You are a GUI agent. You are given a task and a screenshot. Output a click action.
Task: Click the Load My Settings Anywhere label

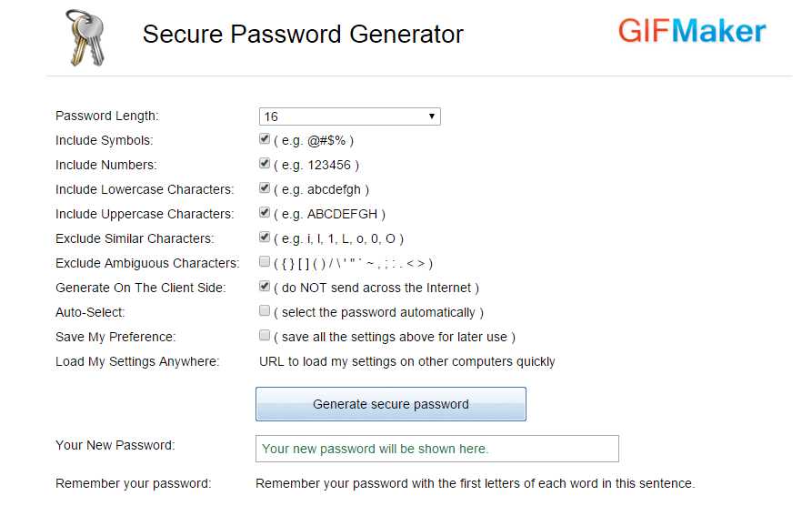click(137, 361)
